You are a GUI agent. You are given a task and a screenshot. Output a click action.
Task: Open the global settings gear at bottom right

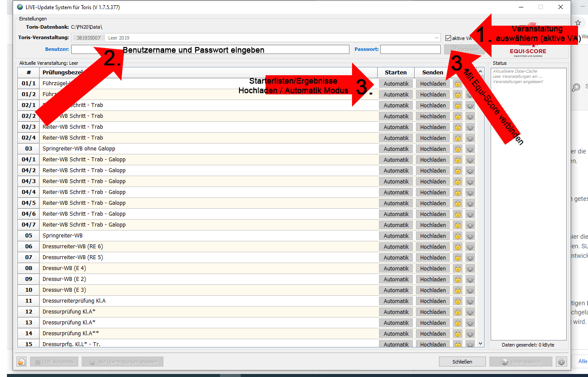point(561,362)
